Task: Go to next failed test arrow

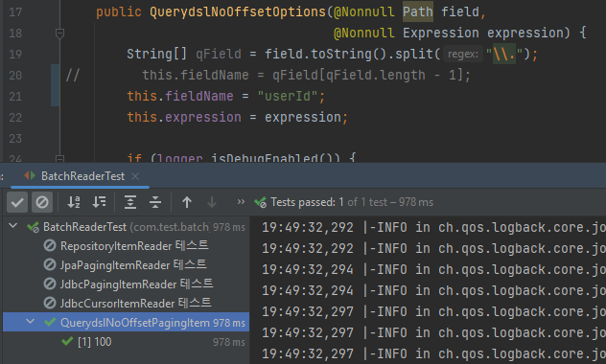Action: [x=212, y=202]
